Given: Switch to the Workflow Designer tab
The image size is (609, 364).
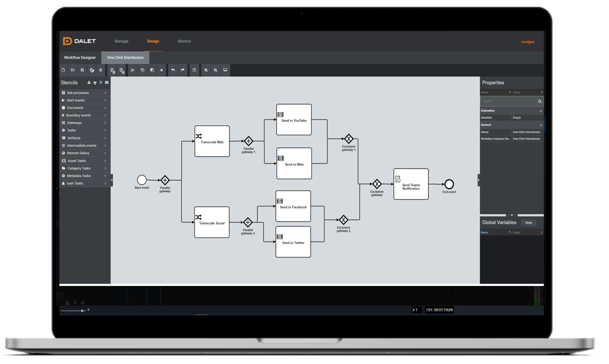Looking at the screenshot, I should click(80, 57).
